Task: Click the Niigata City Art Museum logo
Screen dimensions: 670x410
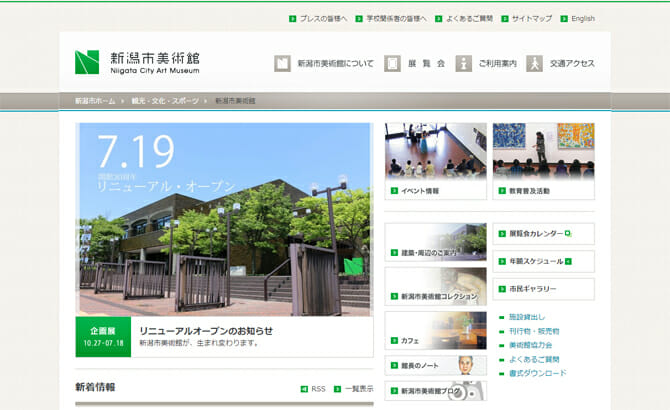Action: 137,63
